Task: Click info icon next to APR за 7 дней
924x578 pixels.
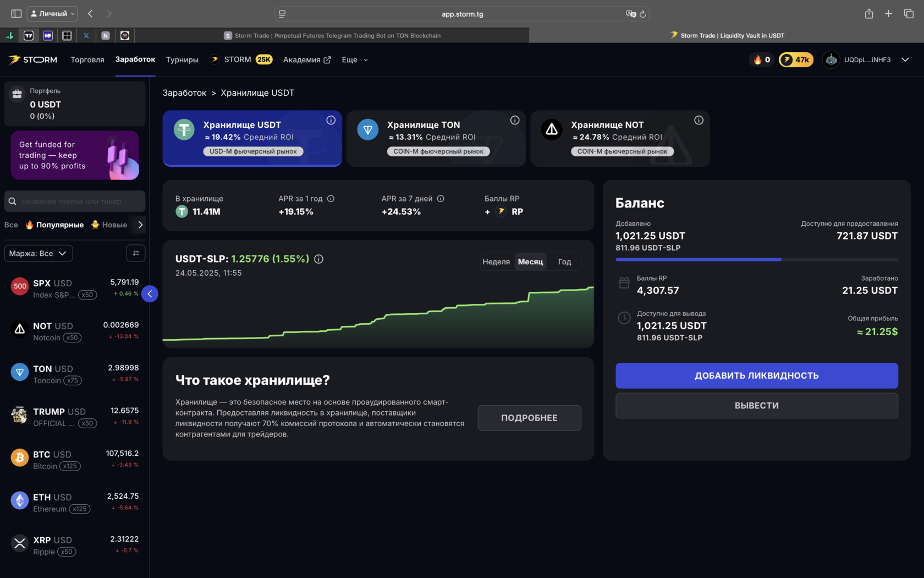Action: coord(441,199)
